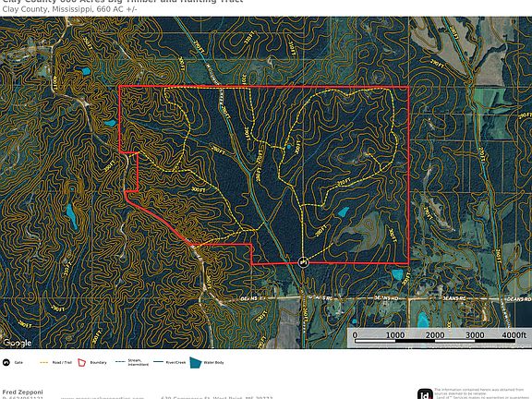The height and width of the screenshot is (399, 532).
Task: Click the red Boundary polygon legend icon
Action: tap(82, 362)
